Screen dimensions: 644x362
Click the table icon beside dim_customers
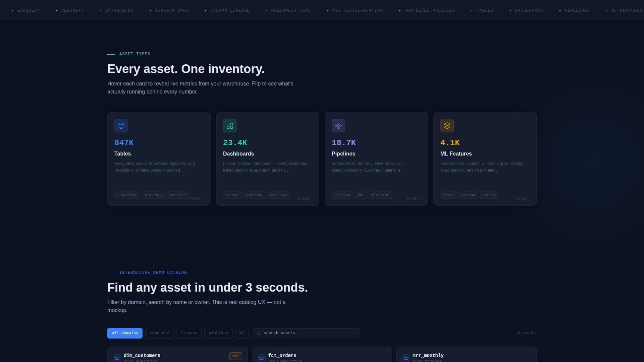pyautogui.click(x=117, y=358)
